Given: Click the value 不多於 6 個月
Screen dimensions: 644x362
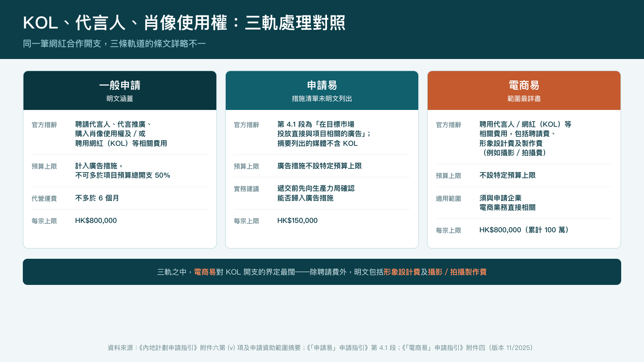Looking at the screenshot, I should click(x=97, y=198).
